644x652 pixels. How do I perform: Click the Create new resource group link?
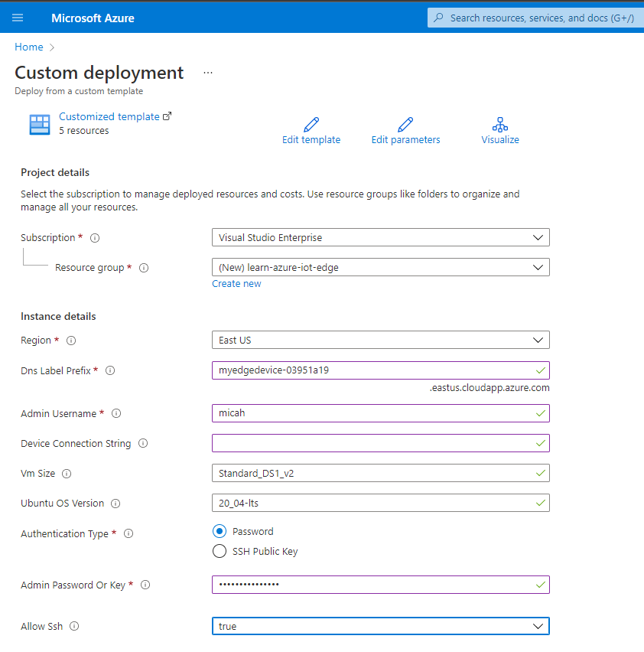[x=236, y=283]
